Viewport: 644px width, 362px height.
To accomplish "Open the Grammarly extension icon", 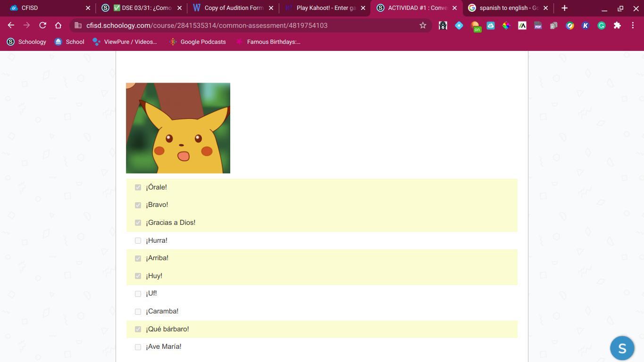I will (601, 25).
